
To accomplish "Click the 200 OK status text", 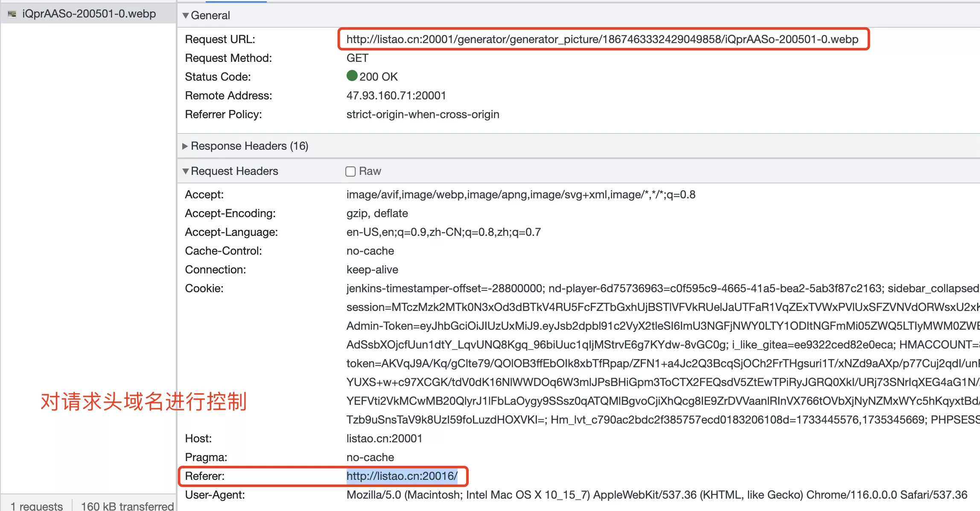I will click(379, 77).
